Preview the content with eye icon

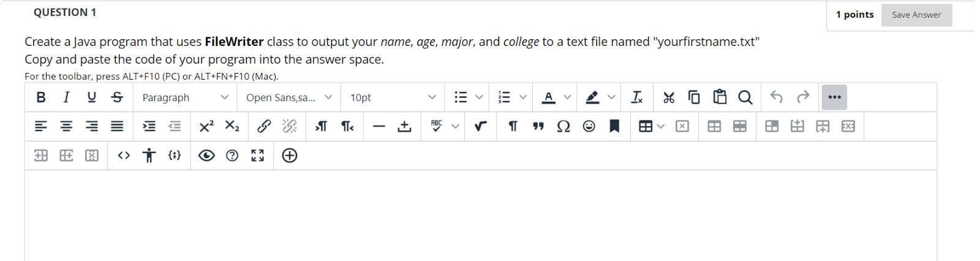pyautogui.click(x=206, y=156)
